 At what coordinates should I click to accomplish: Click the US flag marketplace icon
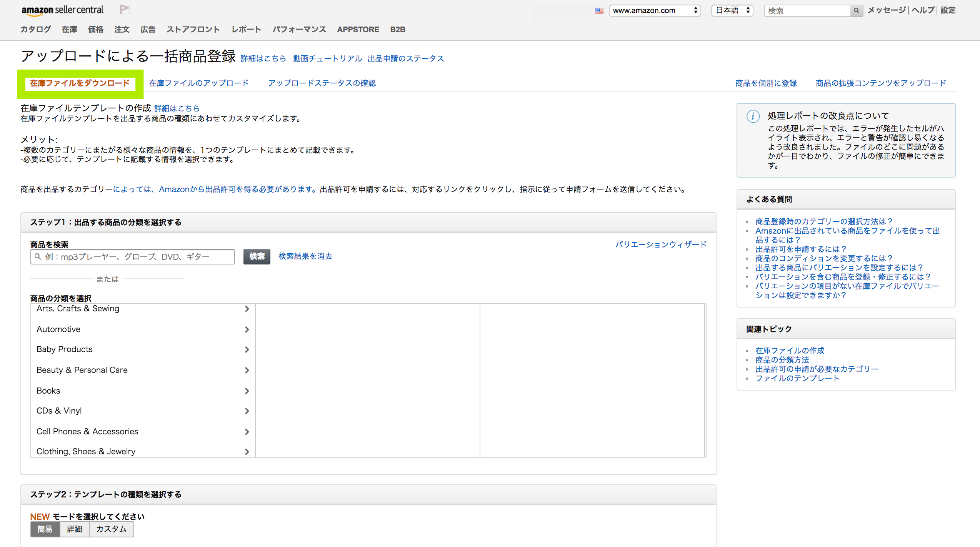click(599, 11)
